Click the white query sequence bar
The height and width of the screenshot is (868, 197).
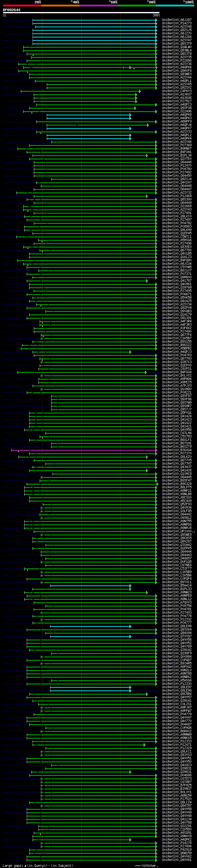81,12
